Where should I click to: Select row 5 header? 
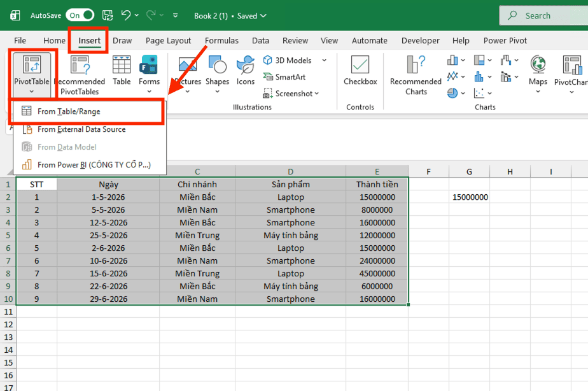tap(8, 235)
